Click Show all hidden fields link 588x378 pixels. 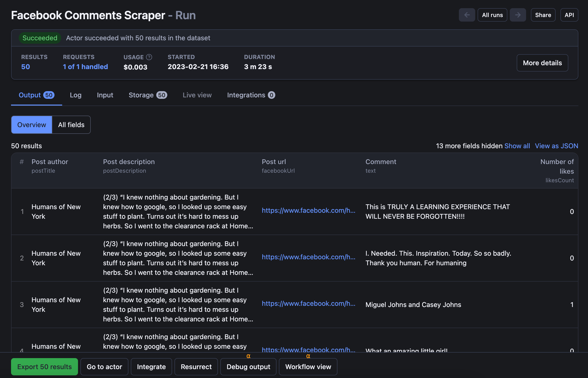[517, 146]
